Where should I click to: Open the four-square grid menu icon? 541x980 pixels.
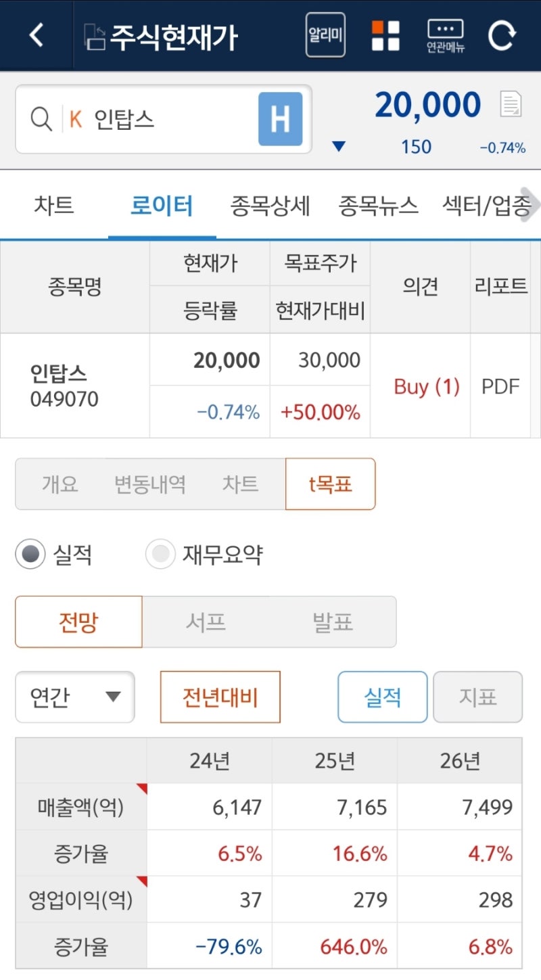point(385,35)
